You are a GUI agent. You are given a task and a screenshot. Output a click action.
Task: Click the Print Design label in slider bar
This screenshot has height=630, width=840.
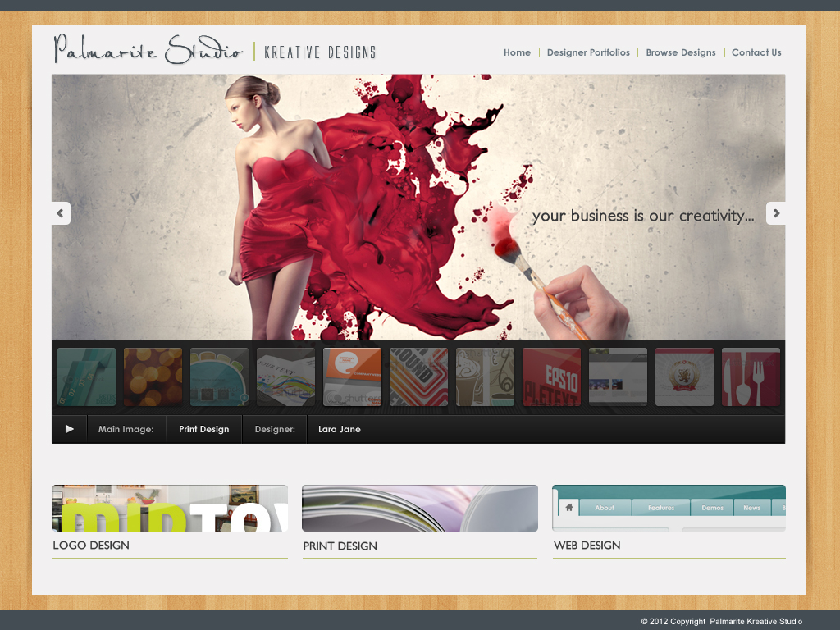click(x=203, y=429)
